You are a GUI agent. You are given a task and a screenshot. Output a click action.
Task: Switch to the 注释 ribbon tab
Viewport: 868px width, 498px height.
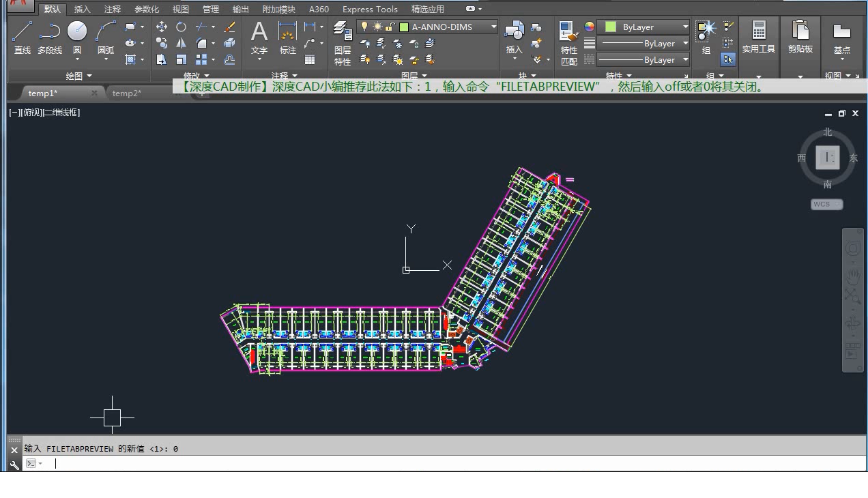coord(113,9)
